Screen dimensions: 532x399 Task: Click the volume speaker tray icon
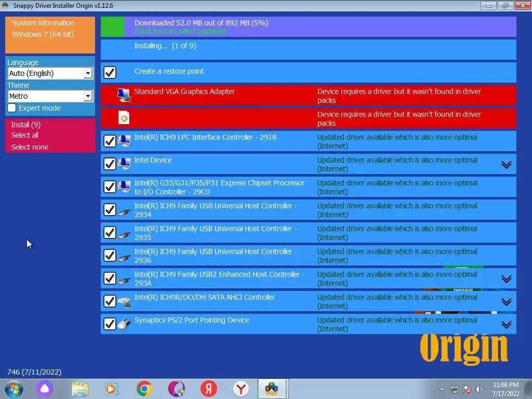(480, 389)
